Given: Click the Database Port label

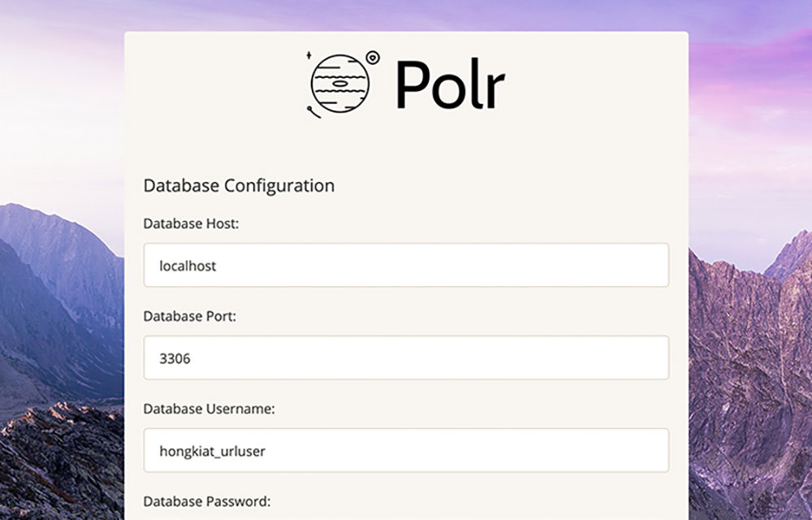Looking at the screenshot, I should pos(189,316).
